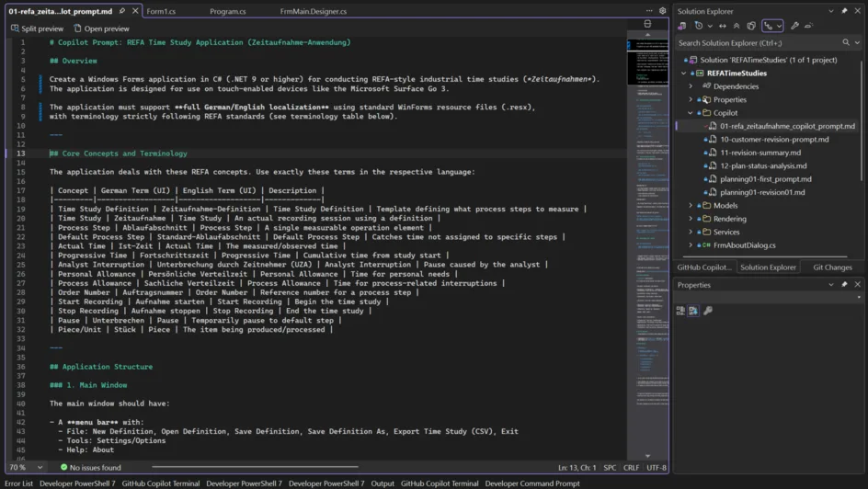The width and height of the screenshot is (868, 489).
Task: Click UTF-8 encoding indicator
Action: 657,468
